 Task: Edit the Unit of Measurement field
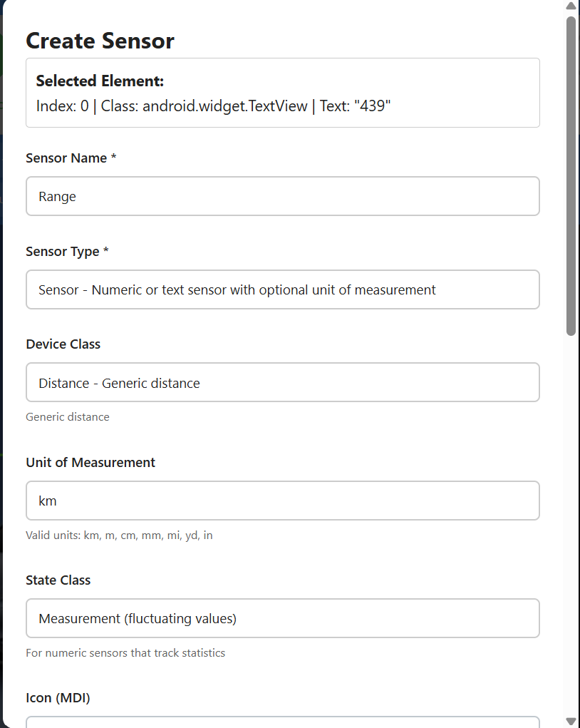[x=282, y=501]
